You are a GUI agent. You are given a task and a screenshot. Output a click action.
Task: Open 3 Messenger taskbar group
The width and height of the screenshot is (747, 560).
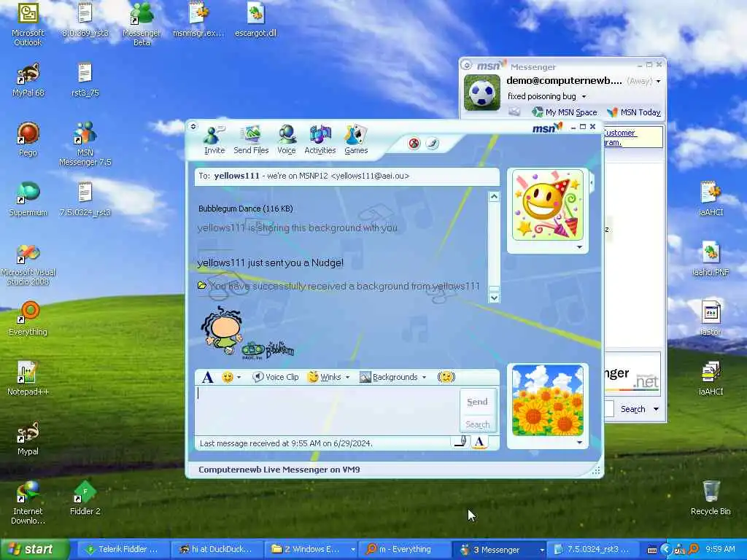pyautogui.click(x=498, y=549)
